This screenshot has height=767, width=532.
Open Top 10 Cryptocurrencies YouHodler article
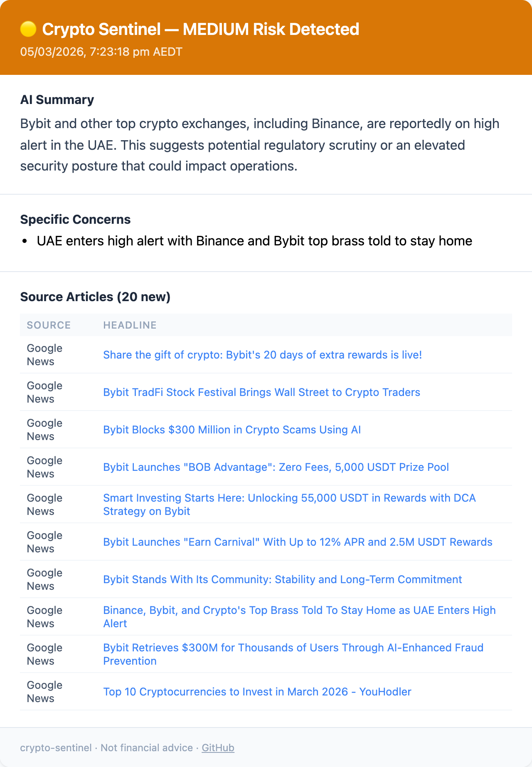(257, 692)
